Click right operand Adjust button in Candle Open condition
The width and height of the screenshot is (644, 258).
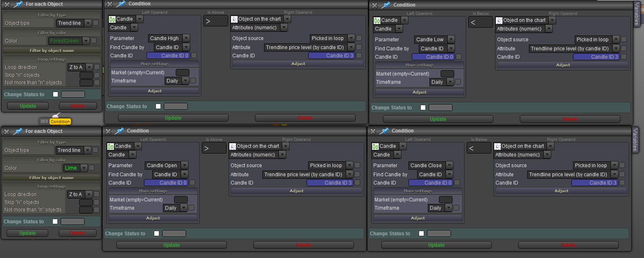pyautogui.click(x=297, y=191)
